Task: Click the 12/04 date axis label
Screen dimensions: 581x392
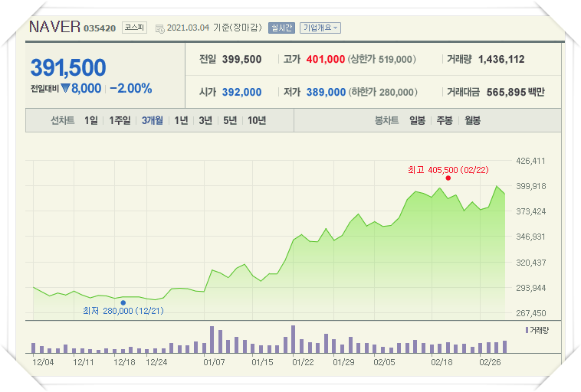Action: (x=43, y=362)
